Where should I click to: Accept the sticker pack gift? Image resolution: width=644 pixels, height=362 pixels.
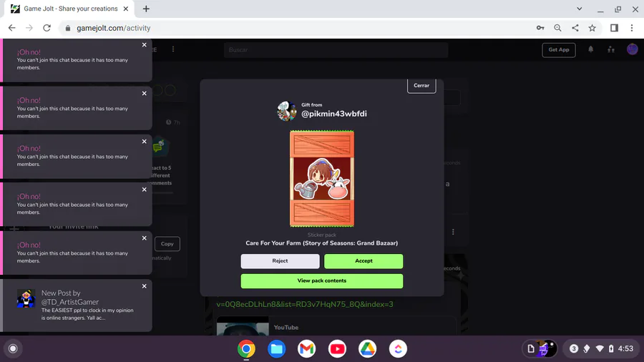pyautogui.click(x=364, y=261)
